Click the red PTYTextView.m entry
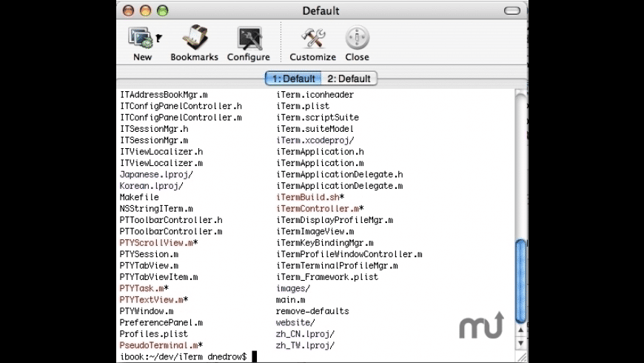Image resolution: width=644 pixels, height=363 pixels. [x=152, y=300]
